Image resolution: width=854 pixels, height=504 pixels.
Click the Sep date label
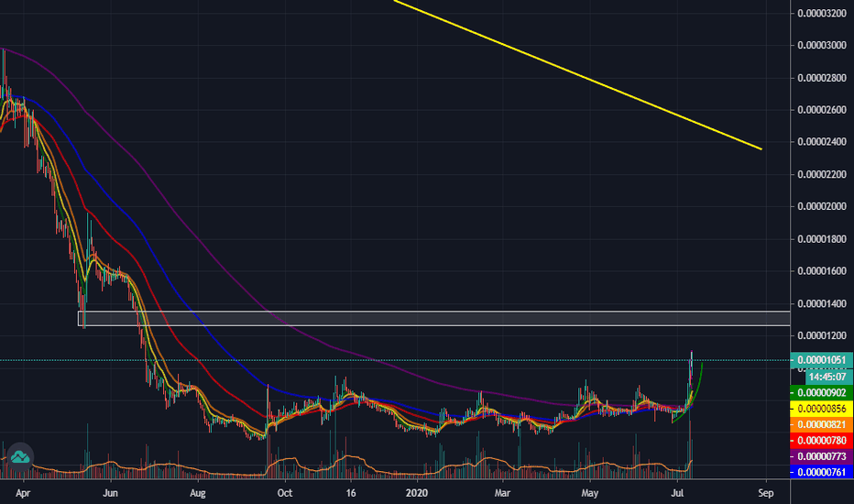(x=766, y=493)
